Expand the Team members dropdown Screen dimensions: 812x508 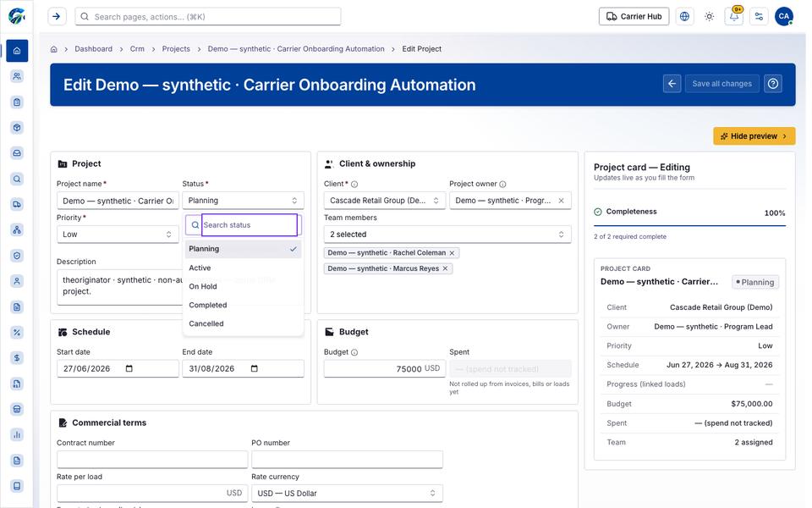coord(447,235)
